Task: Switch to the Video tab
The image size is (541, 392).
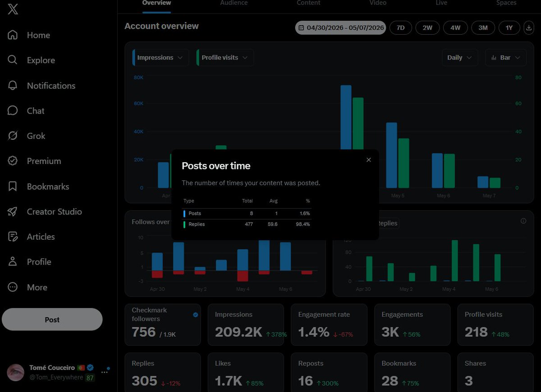Action: point(378,4)
